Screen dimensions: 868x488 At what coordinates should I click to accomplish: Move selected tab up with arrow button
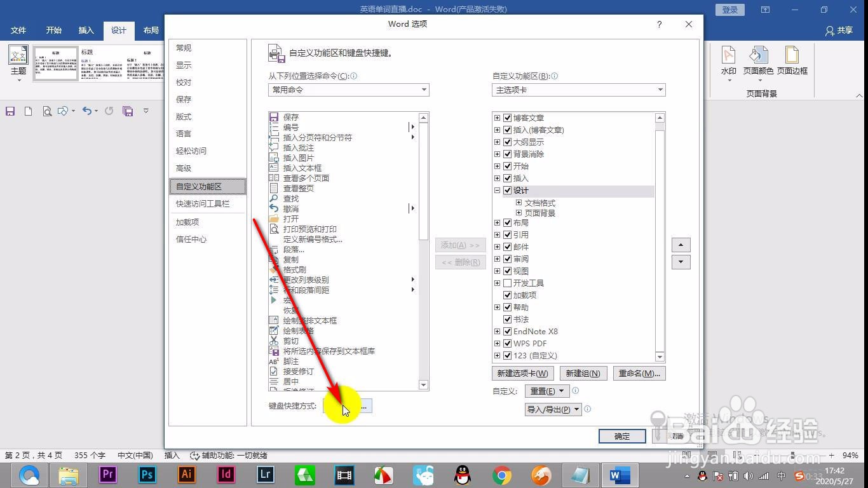[x=681, y=245]
